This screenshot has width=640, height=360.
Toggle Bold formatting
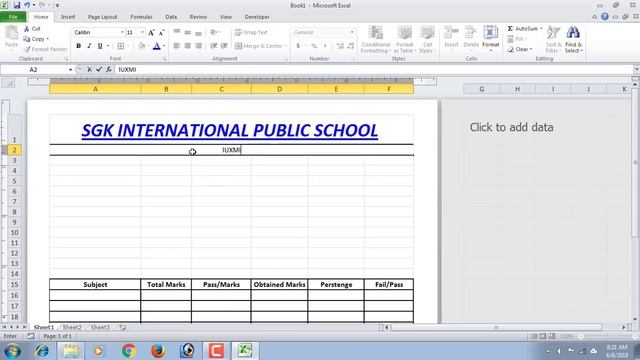(78, 46)
